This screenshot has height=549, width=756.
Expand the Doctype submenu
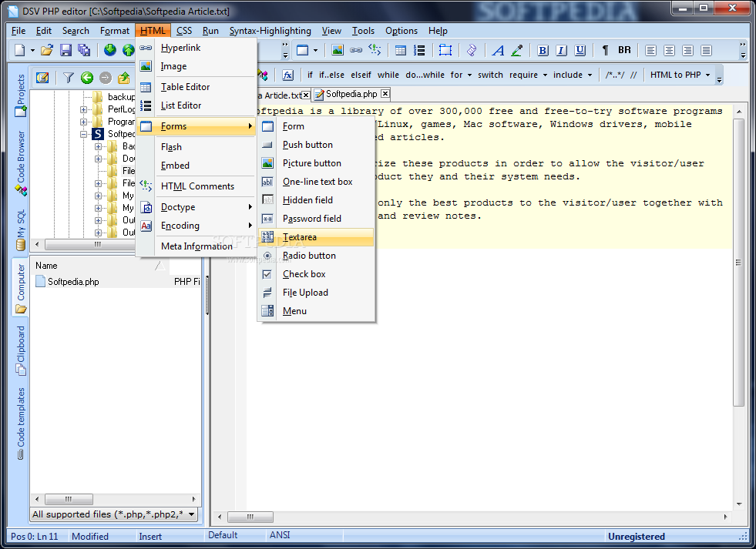pyautogui.click(x=197, y=207)
